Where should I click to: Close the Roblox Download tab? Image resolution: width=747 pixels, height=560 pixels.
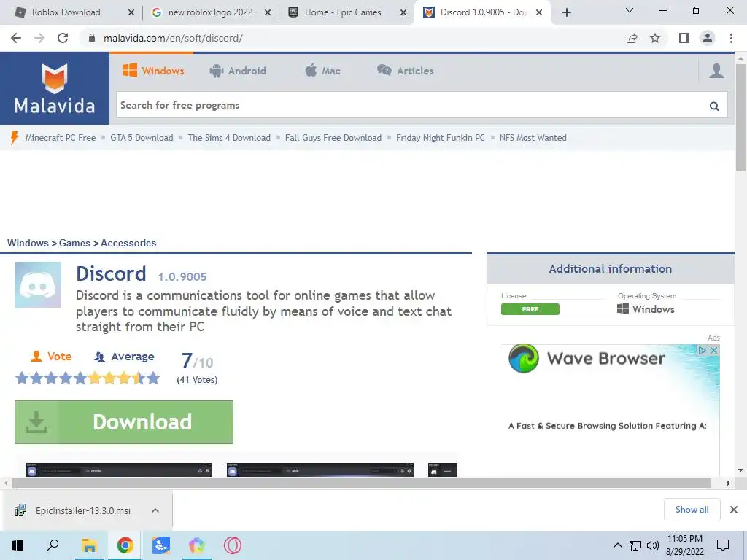131,13
